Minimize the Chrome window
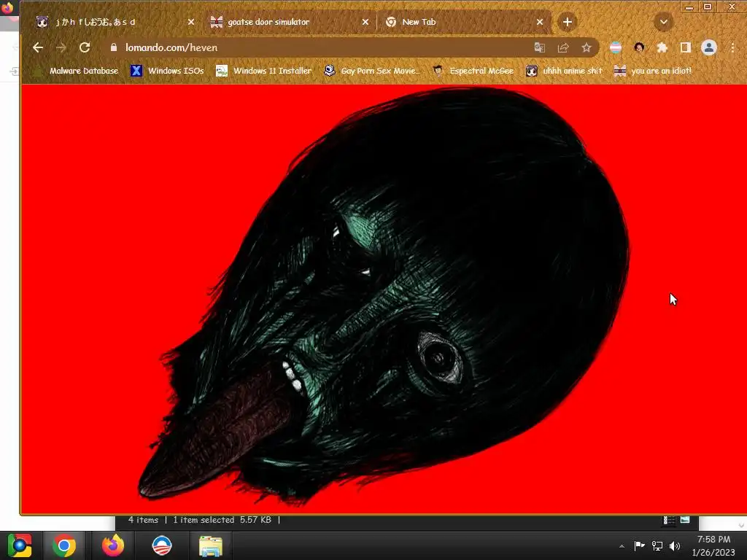 (x=689, y=7)
